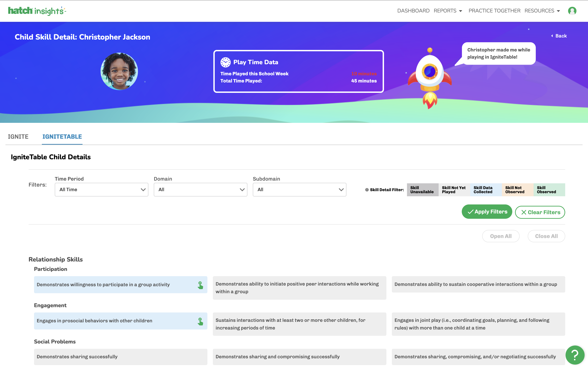The height and width of the screenshot is (368, 588).
Task: Click the Relationship Skills heading
Action: tap(56, 259)
